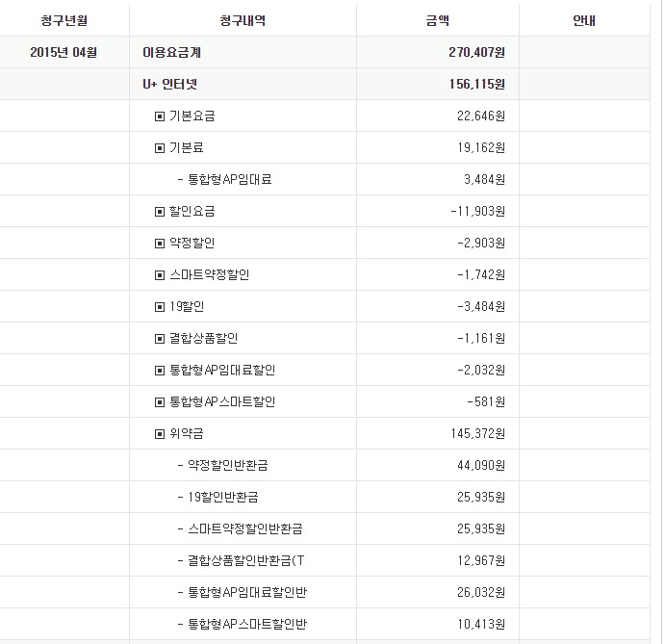Select the 2015년 04월 billing month cell
The width and height of the screenshot is (665, 644).
pyautogui.click(x=64, y=52)
